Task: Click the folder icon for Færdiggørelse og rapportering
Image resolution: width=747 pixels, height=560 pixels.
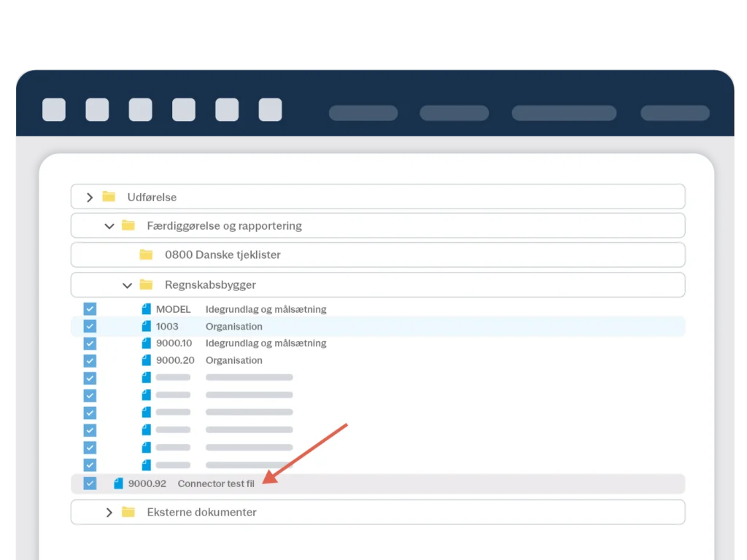Action: (128, 226)
